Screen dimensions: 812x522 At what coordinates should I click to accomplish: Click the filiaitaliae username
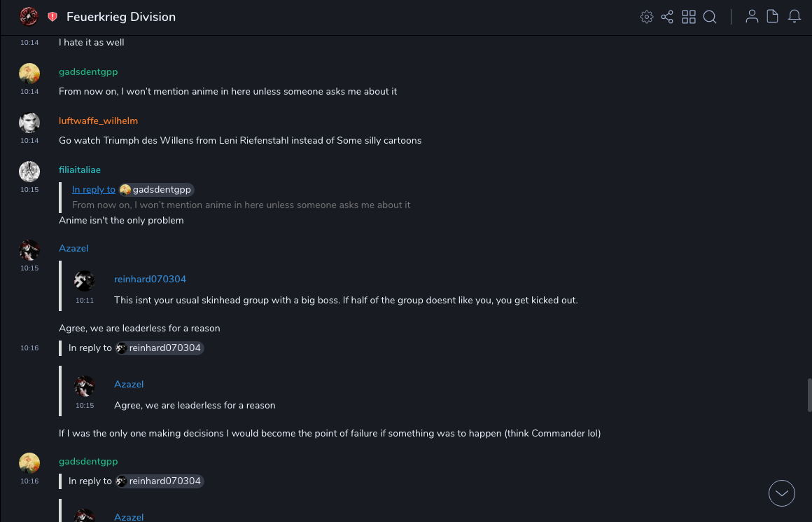pyautogui.click(x=80, y=170)
